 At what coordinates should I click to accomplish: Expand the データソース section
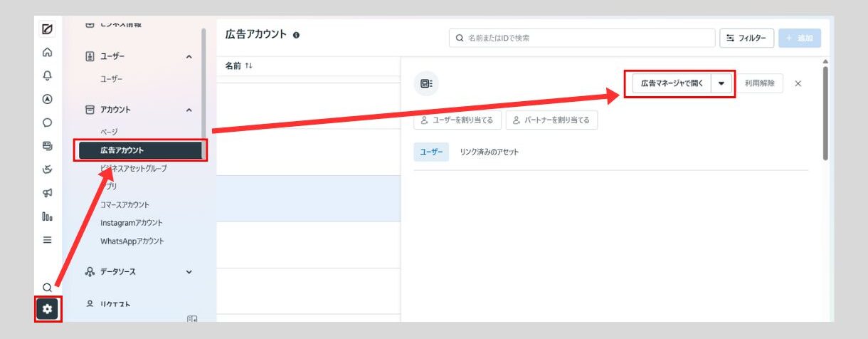coord(189,271)
